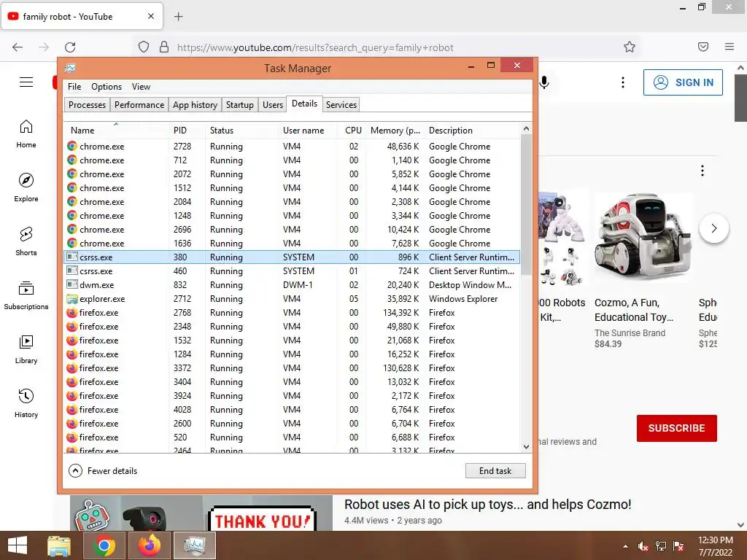Screen dimensions: 747x560
Task: Click the Action Center flag tray icon
Action: coord(678,546)
